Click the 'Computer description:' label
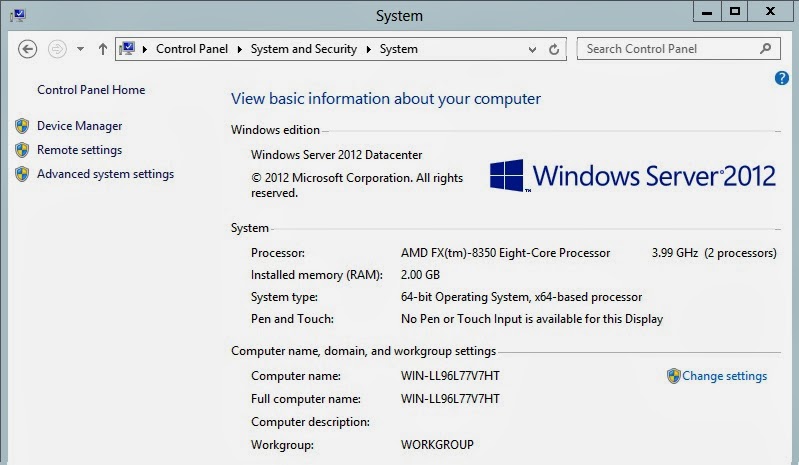 tap(310, 422)
